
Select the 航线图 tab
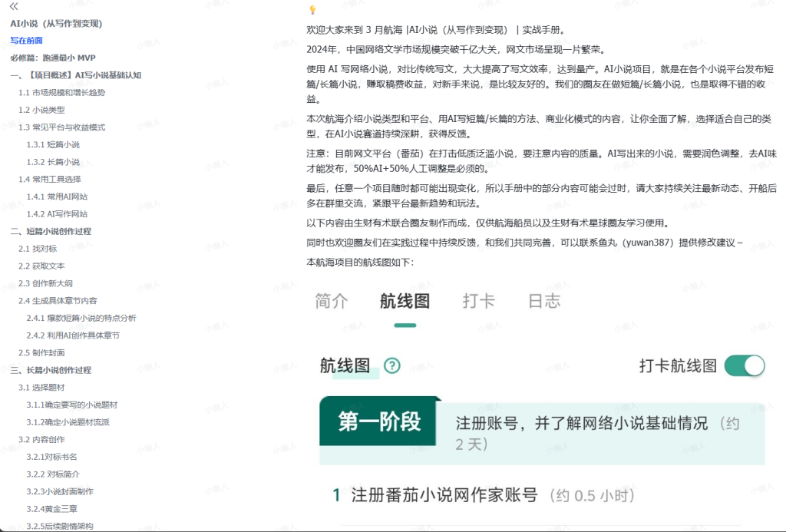point(405,301)
